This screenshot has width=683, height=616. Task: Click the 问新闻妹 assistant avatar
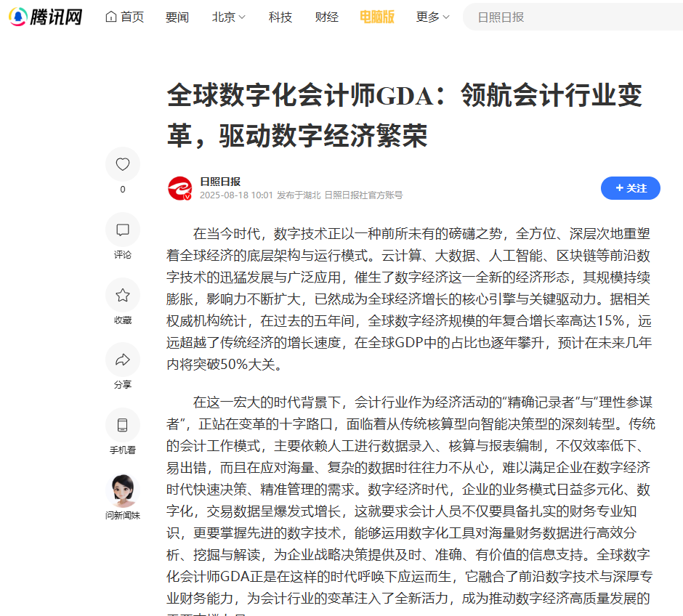(x=123, y=491)
